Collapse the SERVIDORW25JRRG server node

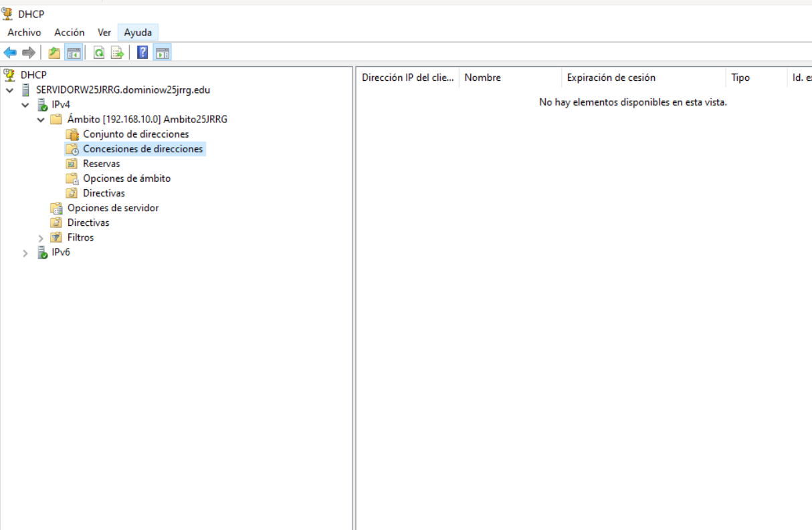pyautogui.click(x=9, y=90)
